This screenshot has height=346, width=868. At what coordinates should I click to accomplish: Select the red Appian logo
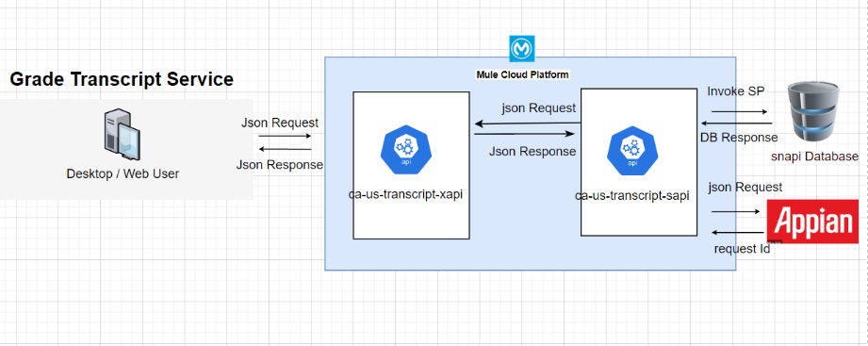[x=812, y=222]
